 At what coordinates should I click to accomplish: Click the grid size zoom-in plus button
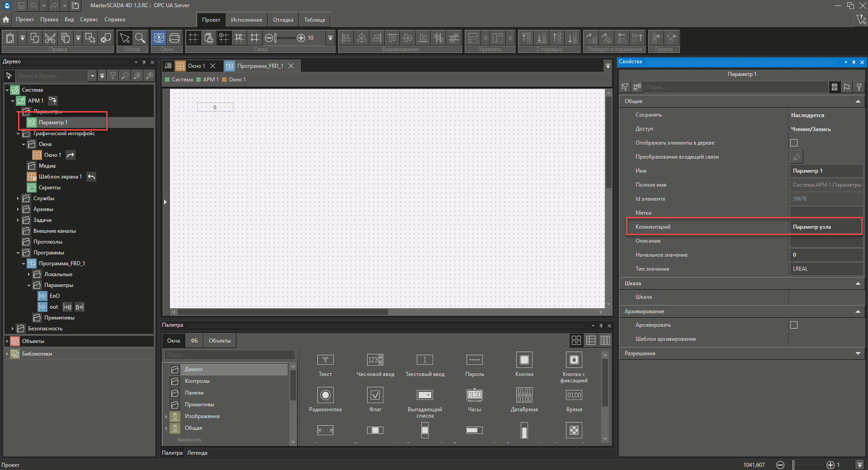click(301, 38)
